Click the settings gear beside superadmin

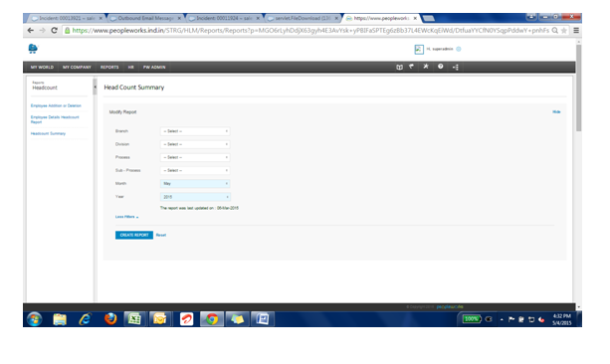[x=459, y=49]
